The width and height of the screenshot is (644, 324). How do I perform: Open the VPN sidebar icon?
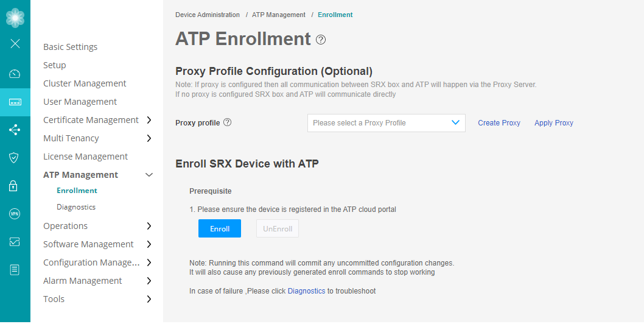pyautogui.click(x=15, y=214)
